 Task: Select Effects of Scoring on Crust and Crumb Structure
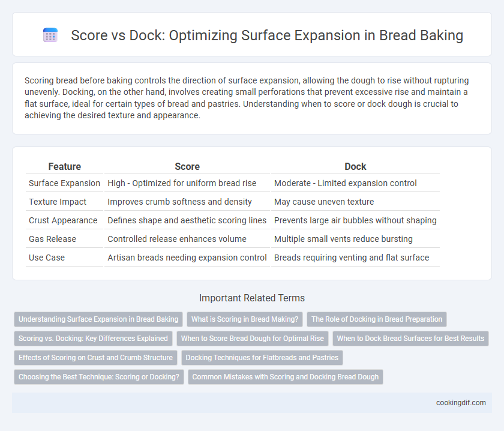point(95,358)
